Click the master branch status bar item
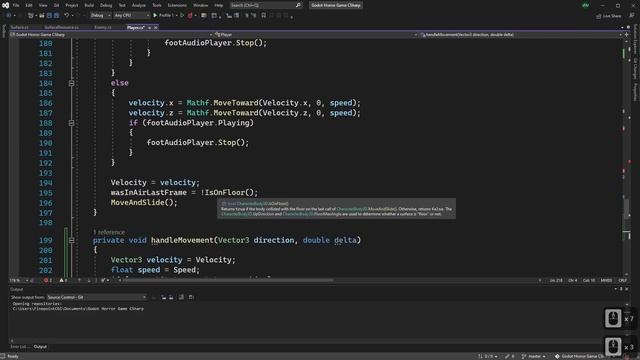Screen dimensions: 640x360 [533, 356]
